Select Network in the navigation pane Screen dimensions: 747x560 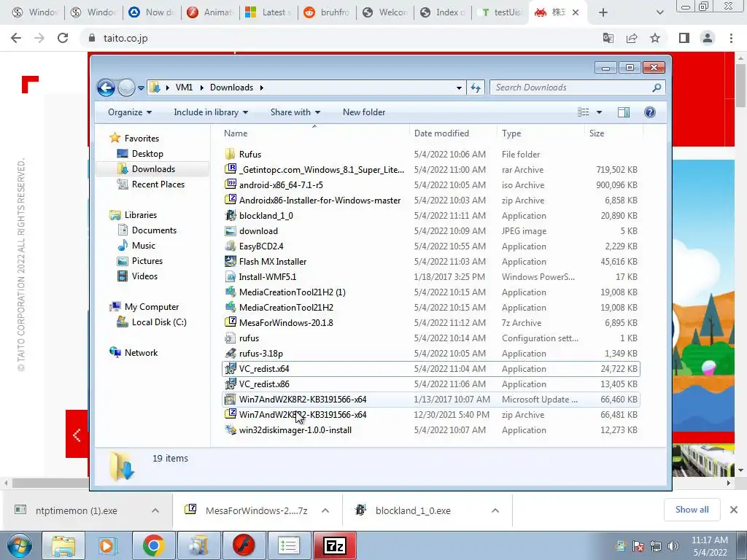[x=141, y=353]
